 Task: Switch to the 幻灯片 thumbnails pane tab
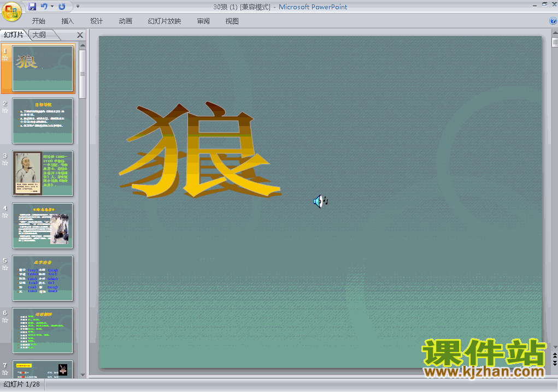click(14, 35)
